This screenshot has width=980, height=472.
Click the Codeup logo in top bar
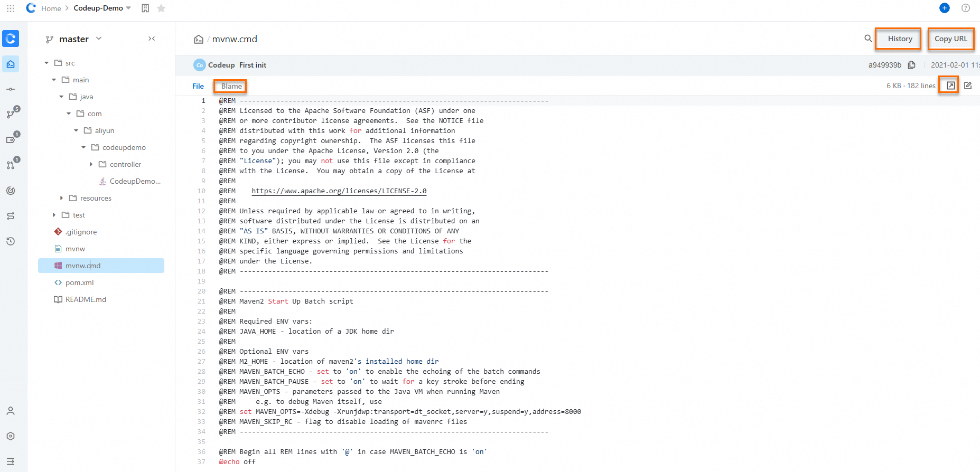click(x=31, y=8)
